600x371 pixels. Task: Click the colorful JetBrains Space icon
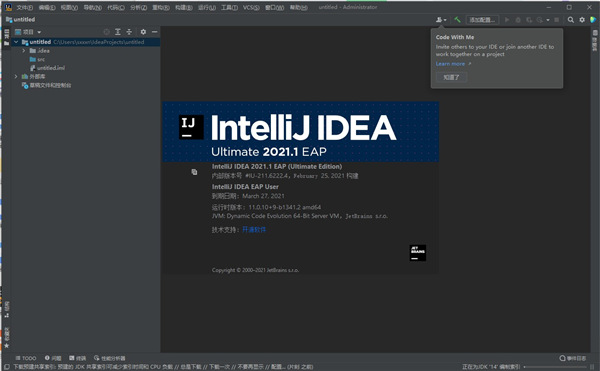pyautogui.click(x=593, y=20)
